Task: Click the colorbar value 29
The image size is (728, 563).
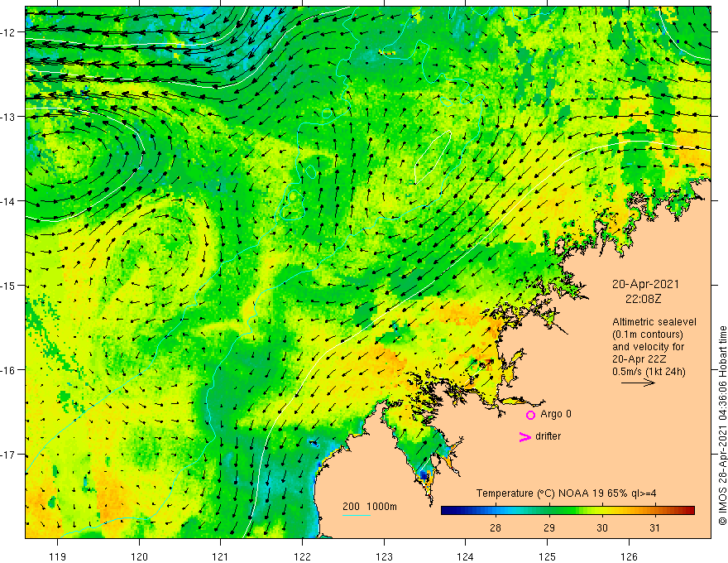Action: [548, 528]
